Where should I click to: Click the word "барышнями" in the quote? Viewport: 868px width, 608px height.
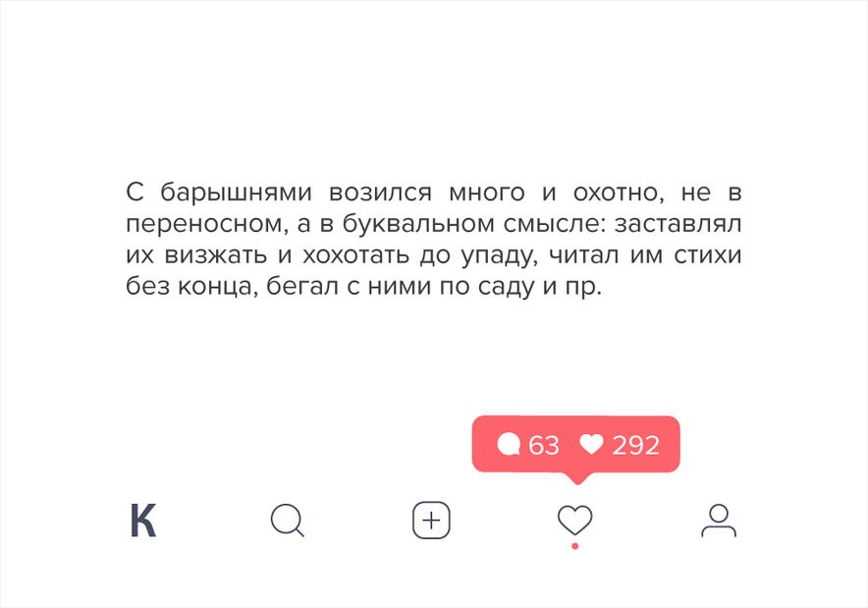236,193
